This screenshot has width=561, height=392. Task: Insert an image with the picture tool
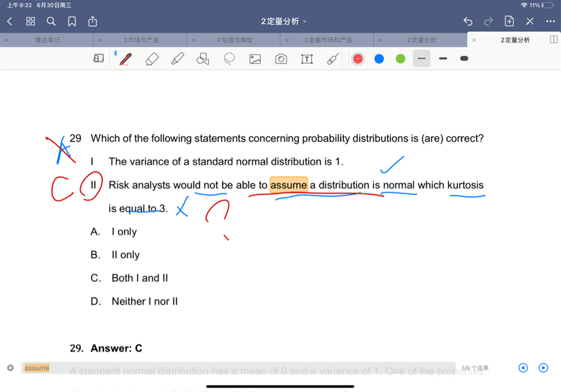pyautogui.click(x=255, y=59)
